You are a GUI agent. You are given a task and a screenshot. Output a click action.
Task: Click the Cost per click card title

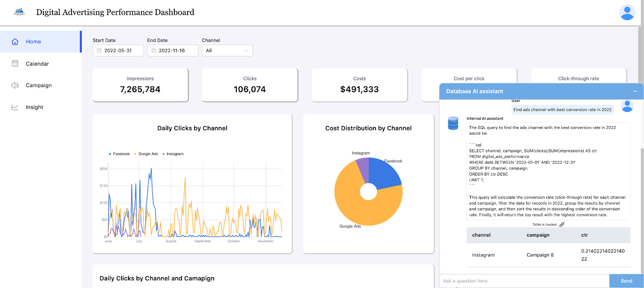469,79
